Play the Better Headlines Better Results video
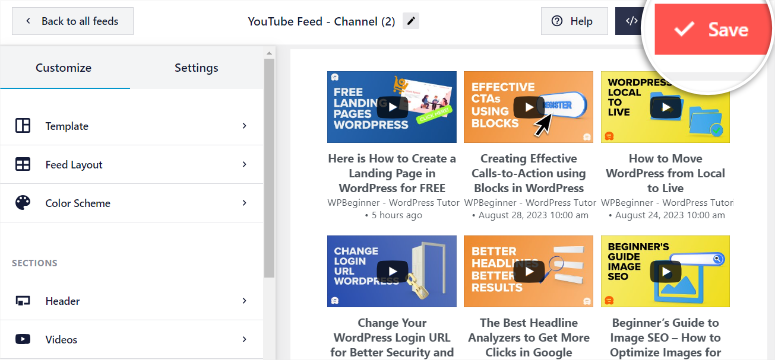775x360 pixels. (529, 271)
